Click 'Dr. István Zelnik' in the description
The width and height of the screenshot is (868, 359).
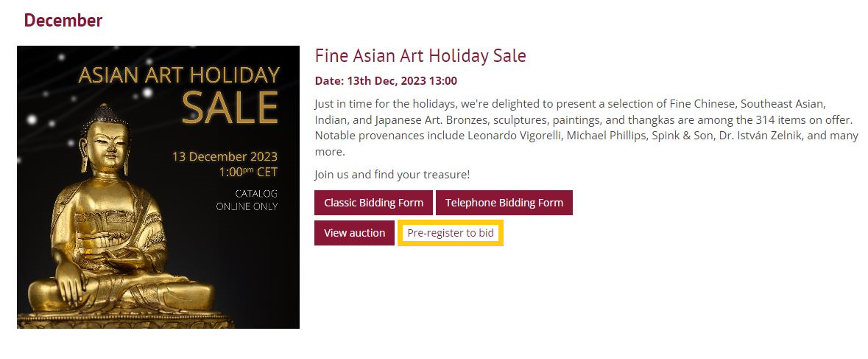[759, 136]
